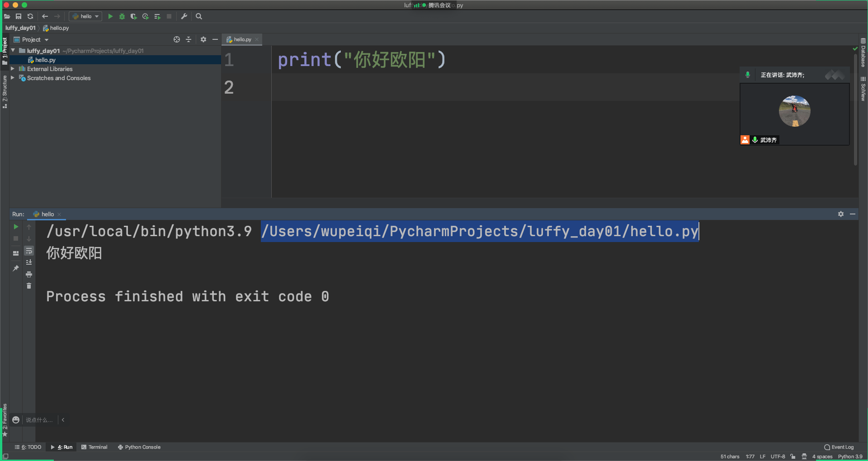The width and height of the screenshot is (868, 461).
Task: Launch the profiler run icon
Action: coord(146,16)
